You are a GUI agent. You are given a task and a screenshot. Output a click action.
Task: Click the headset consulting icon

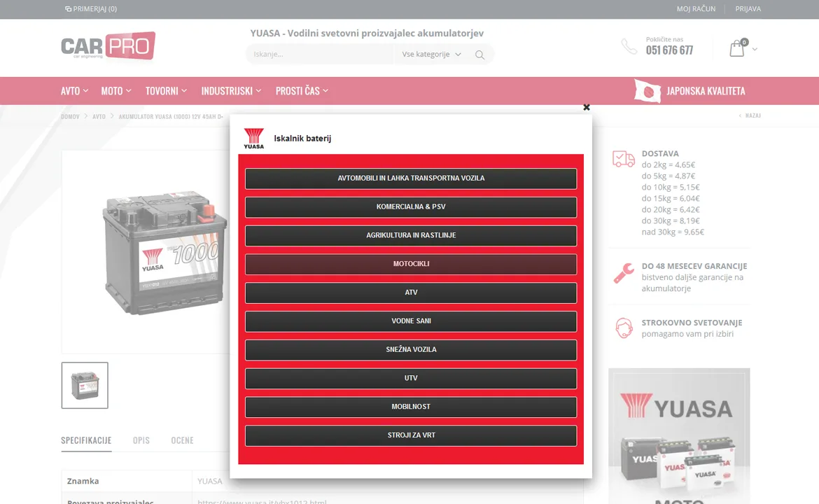point(624,328)
